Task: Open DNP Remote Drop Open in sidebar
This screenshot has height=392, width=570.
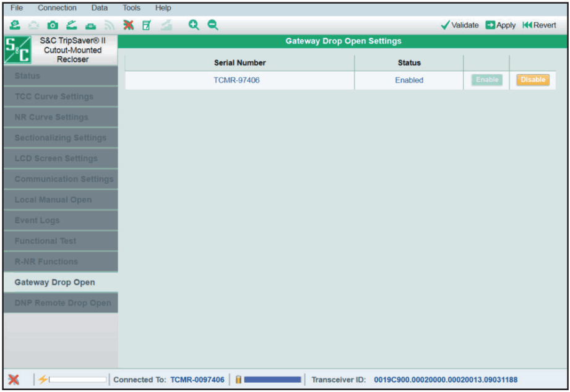Action: click(x=61, y=303)
